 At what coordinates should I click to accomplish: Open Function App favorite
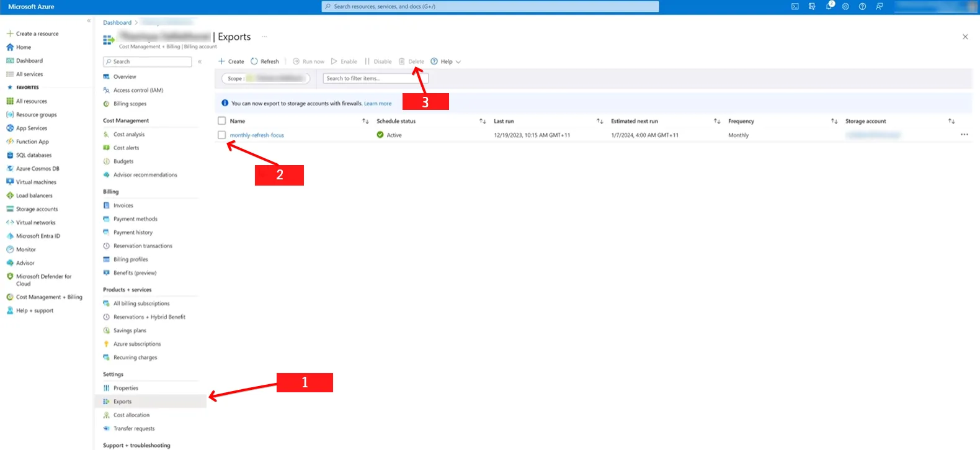click(32, 142)
